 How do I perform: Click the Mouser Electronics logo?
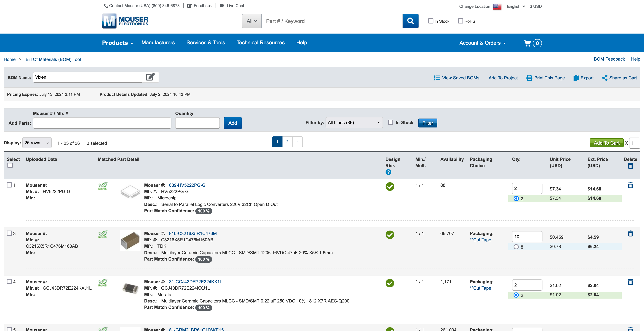pyautogui.click(x=125, y=21)
